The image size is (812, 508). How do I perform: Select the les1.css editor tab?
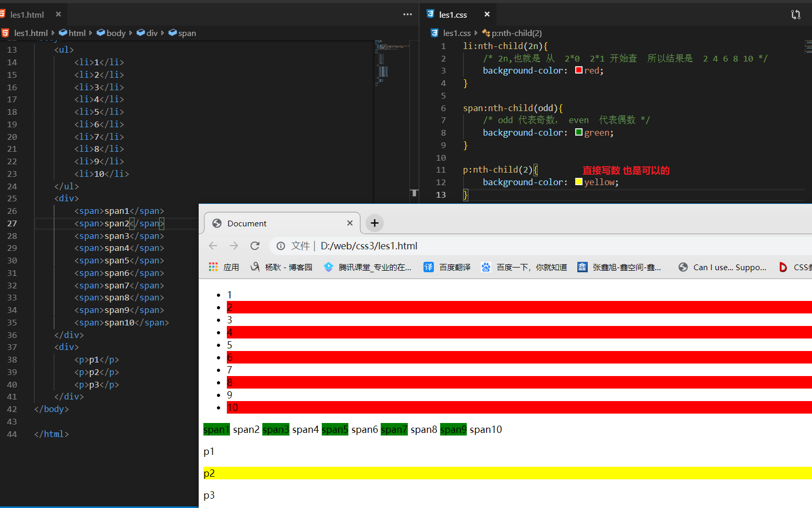point(453,15)
